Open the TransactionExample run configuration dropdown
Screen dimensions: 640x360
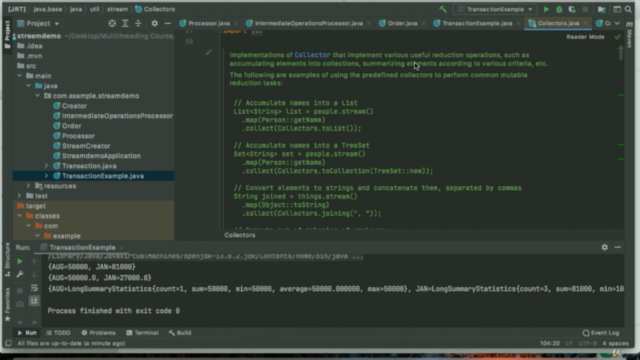tap(495, 9)
